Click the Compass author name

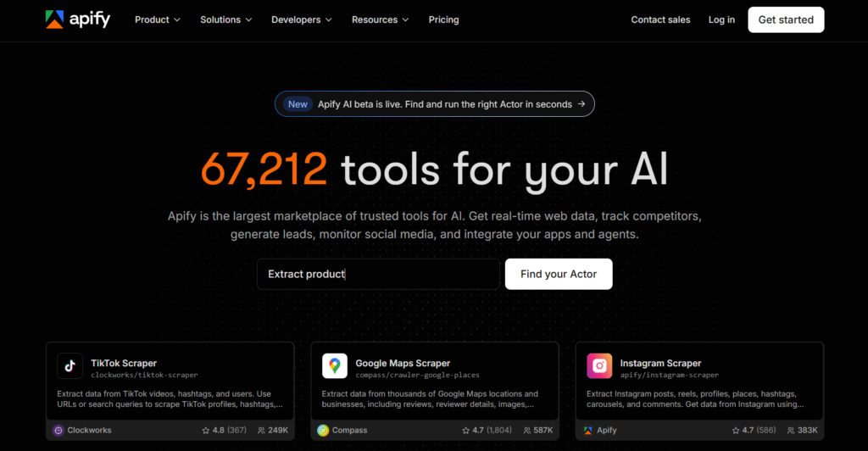coord(349,430)
